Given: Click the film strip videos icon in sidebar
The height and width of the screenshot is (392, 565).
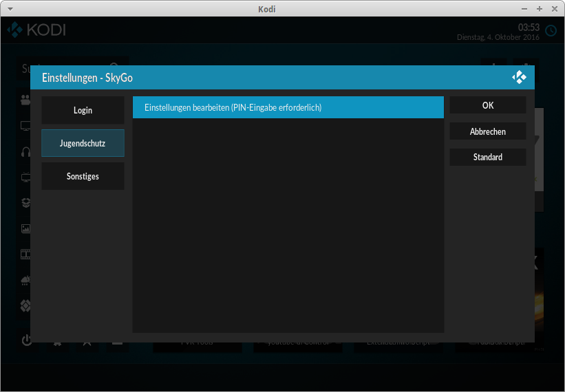Looking at the screenshot, I should click(x=25, y=254).
